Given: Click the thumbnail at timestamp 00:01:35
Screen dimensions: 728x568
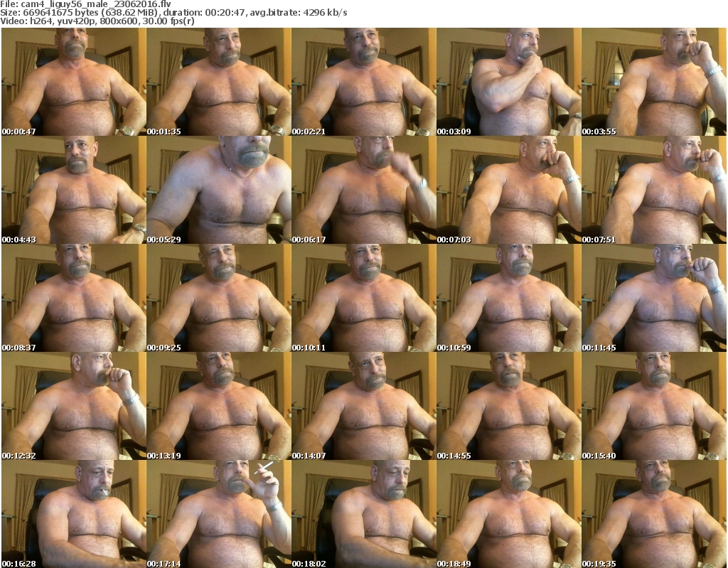Looking at the screenshot, I should pos(219,82).
